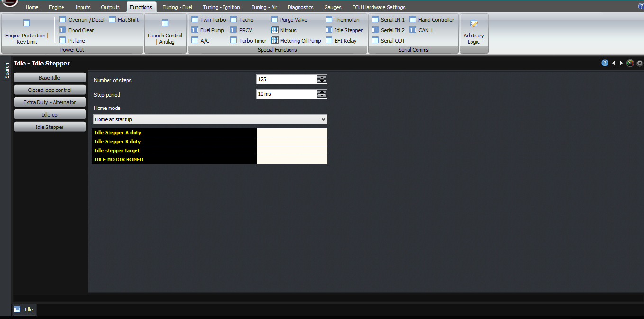Switch to the Tuning - Fuel tab
The image size is (644, 319).
pyautogui.click(x=177, y=7)
